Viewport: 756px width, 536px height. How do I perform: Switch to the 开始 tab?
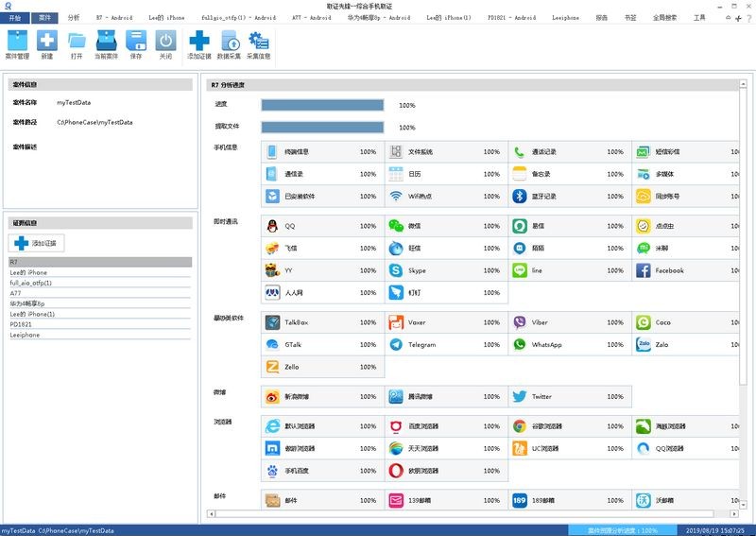[15, 18]
